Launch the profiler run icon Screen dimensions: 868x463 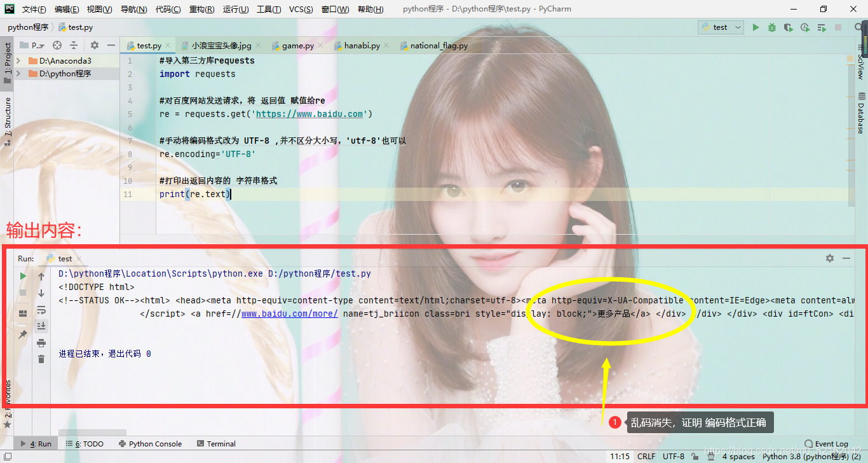805,27
